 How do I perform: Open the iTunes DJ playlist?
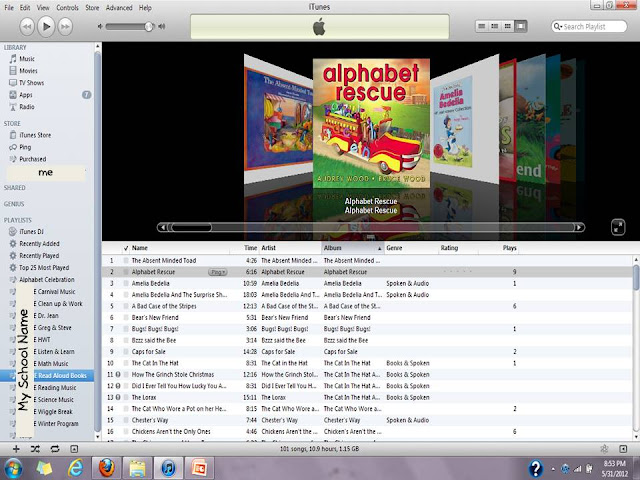coord(31,231)
